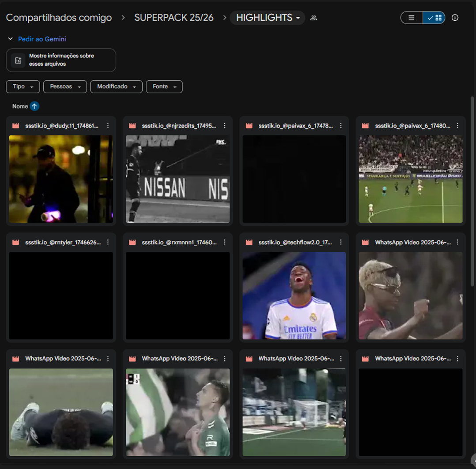Switch to grid view layout

[434, 18]
